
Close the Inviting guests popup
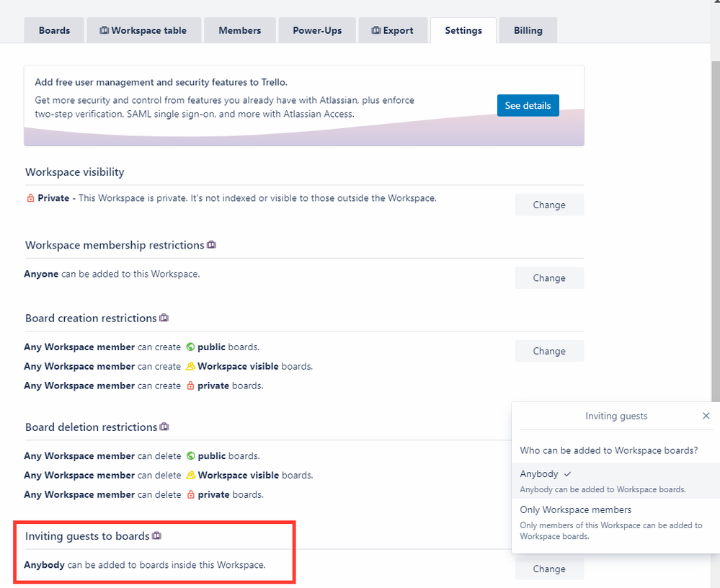coord(706,415)
